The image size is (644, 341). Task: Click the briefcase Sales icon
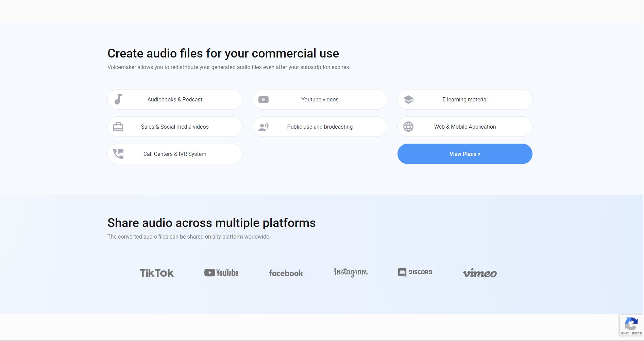[x=118, y=127]
